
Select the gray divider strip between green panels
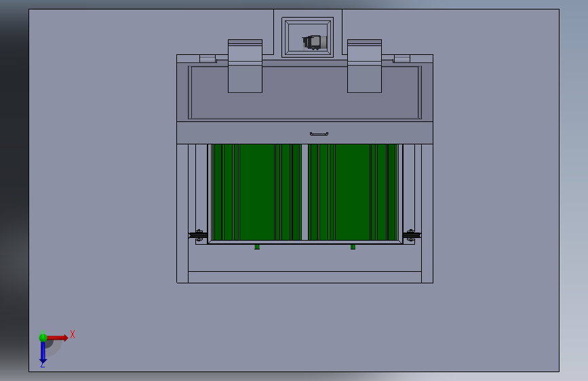305,192
